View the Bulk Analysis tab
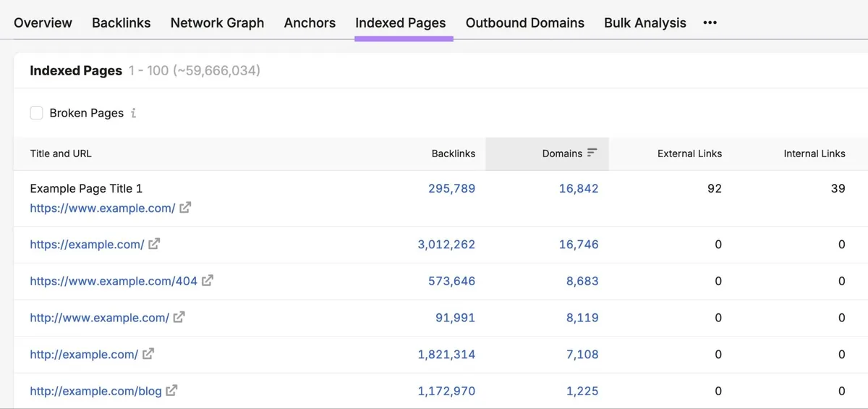868x409 pixels. click(x=645, y=22)
